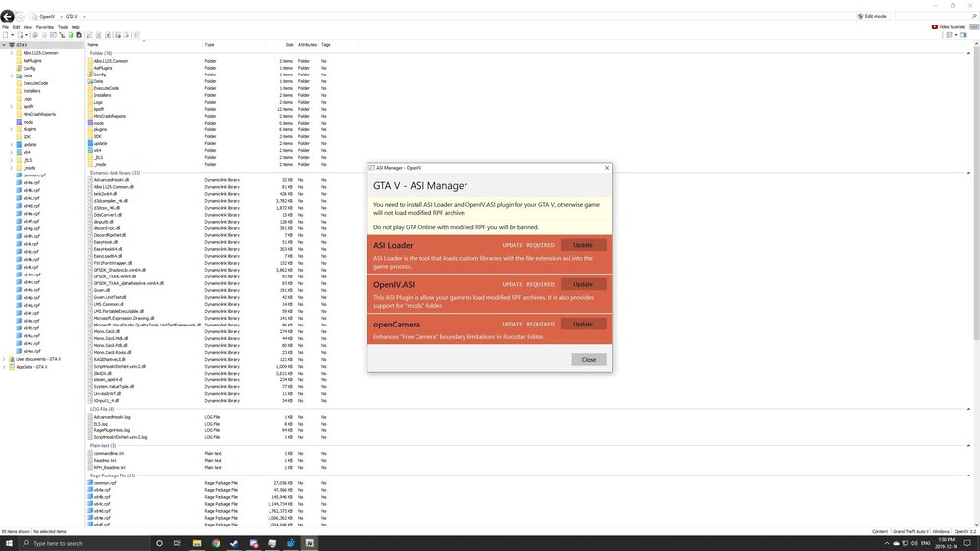Viewport: 980px width, 551px height.
Task: Close ASI Manager with the X button
Action: pyautogui.click(x=607, y=168)
